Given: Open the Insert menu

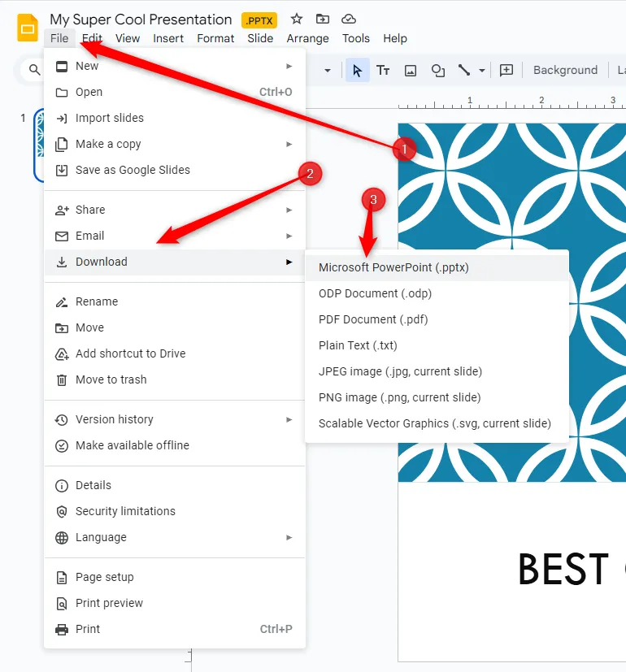Looking at the screenshot, I should coord(168,38).
